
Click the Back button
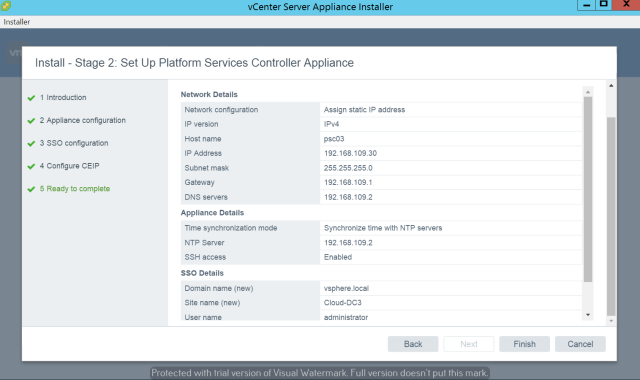coord(413,344)
